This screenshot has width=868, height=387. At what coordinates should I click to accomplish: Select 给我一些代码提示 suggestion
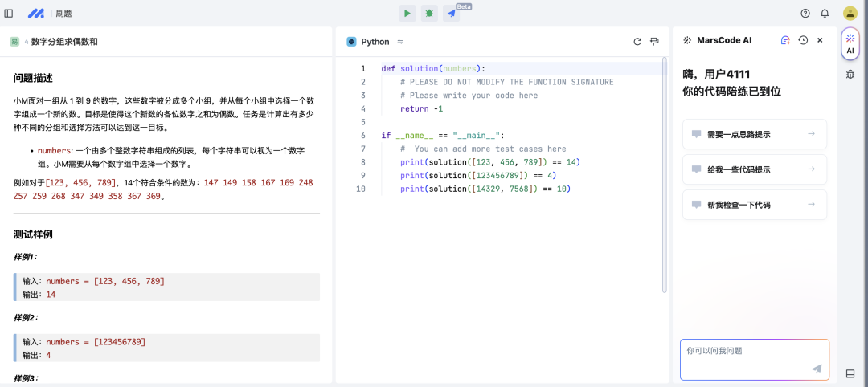pyautogui.click(x=755, y=169)
